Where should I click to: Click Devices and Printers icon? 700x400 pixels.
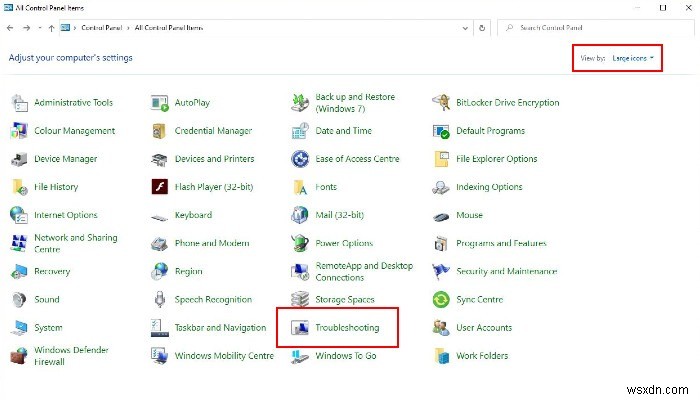(x=159, y=159)
